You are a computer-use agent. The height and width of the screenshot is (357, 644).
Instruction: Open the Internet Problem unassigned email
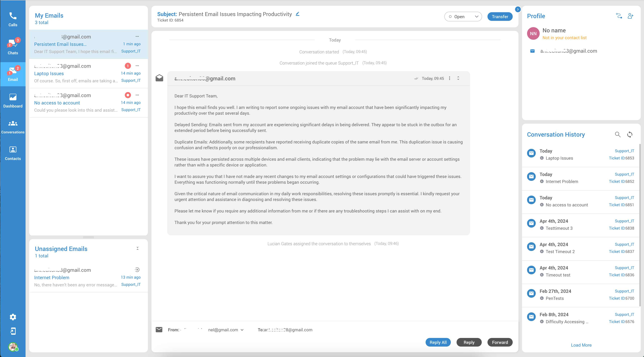coord(89,277)
